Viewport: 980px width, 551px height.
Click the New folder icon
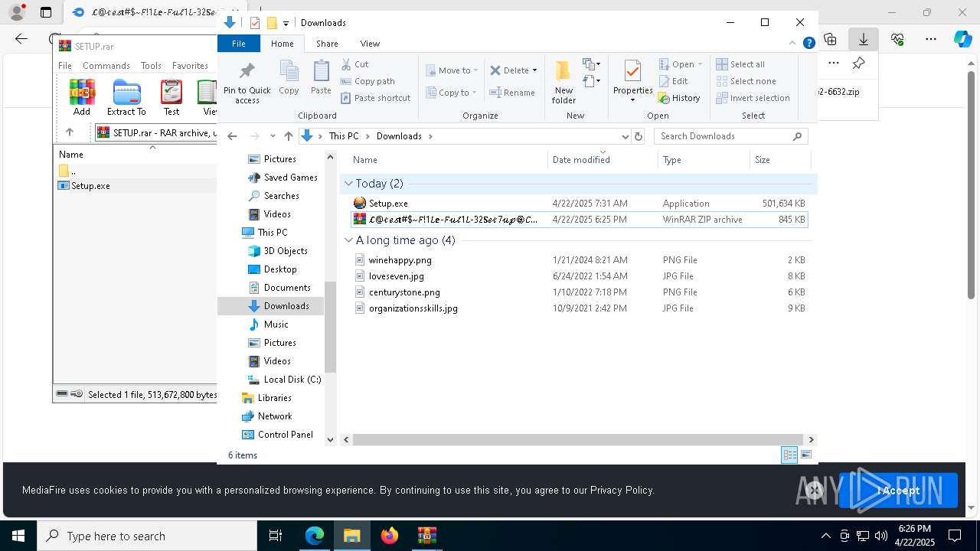(x=563, y=71)
